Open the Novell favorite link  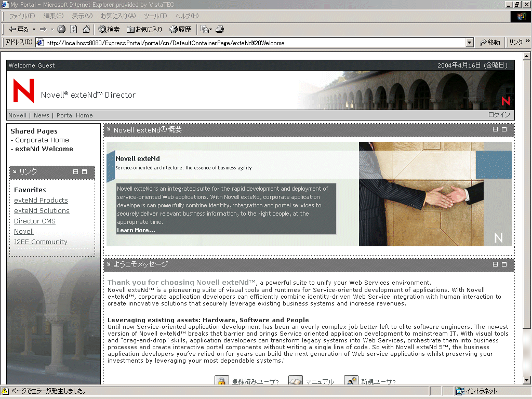click(x=24, y=232)
